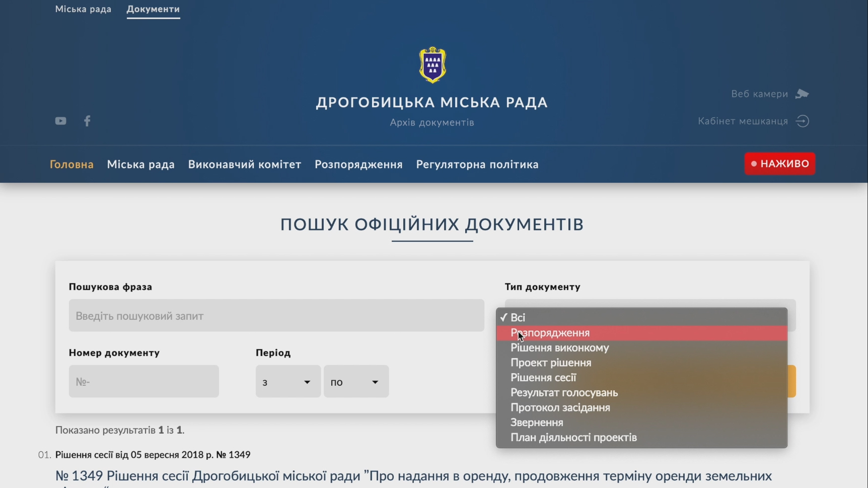
Task: Click the Drohobych coat of arms logo
Action: pyautogui.click(x=432, y=65)
